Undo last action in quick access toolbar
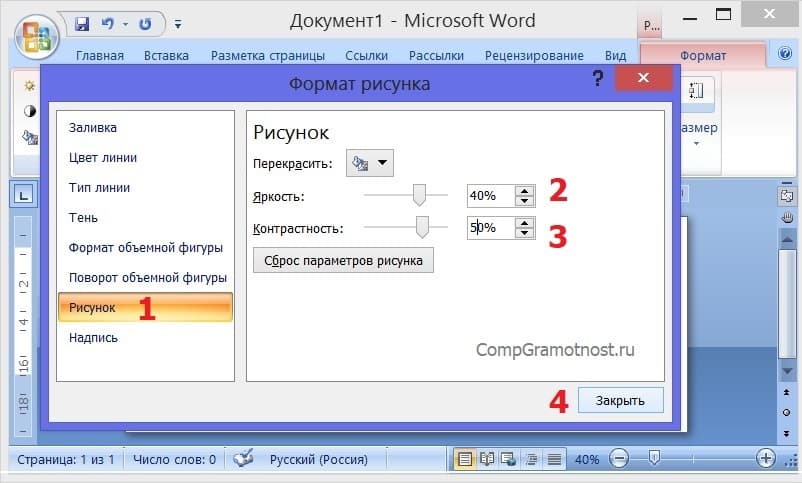Viewport: 802px width, 483px height. coord(107,24)
